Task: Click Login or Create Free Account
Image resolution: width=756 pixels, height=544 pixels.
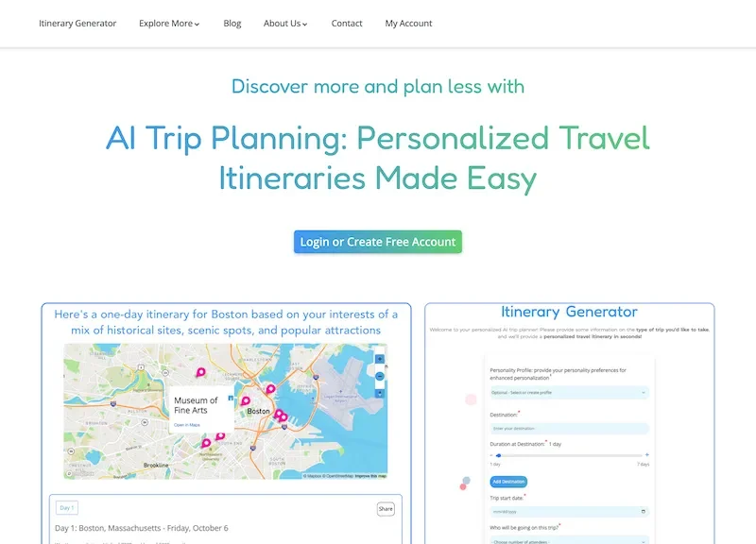Action: 378,242
